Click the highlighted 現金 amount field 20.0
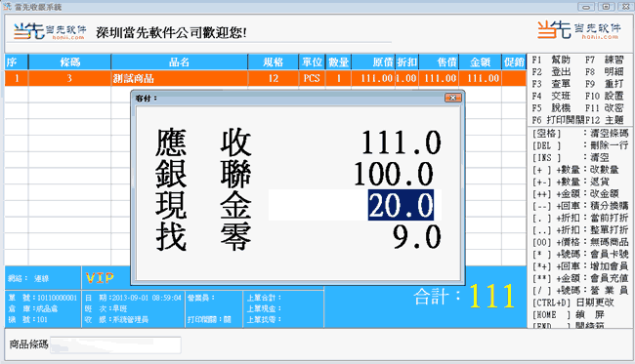The width and height of the screenshot is (635, 364). click(x=355, y=205)
